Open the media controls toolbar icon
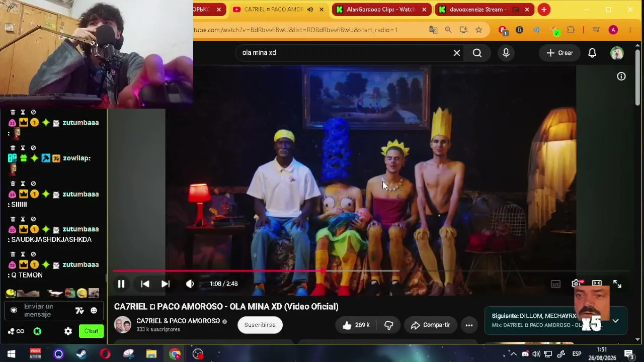The image size is (644, 362). [596, 30]
